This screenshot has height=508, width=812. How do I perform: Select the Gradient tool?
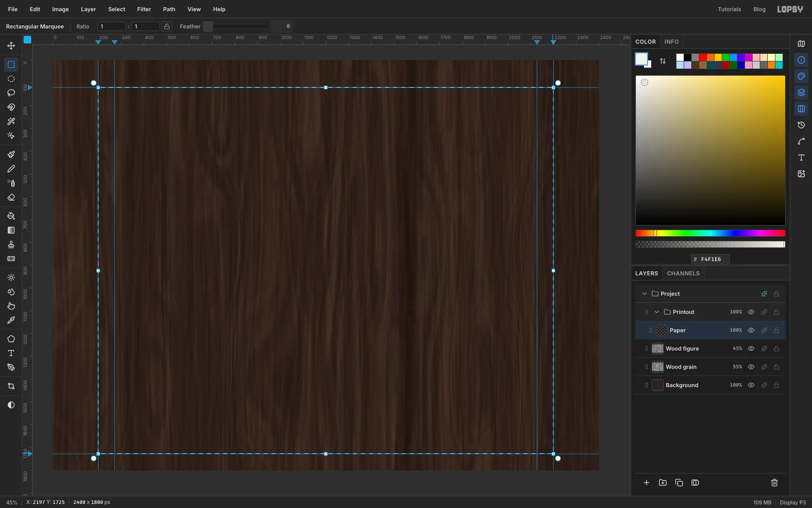pyautogui.click(x=11, y=230)
